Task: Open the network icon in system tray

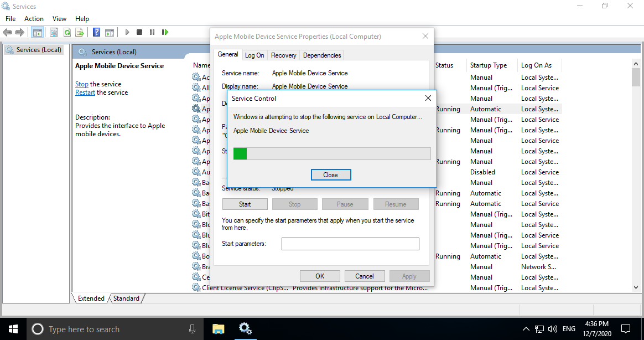Action: coord(539,329)
